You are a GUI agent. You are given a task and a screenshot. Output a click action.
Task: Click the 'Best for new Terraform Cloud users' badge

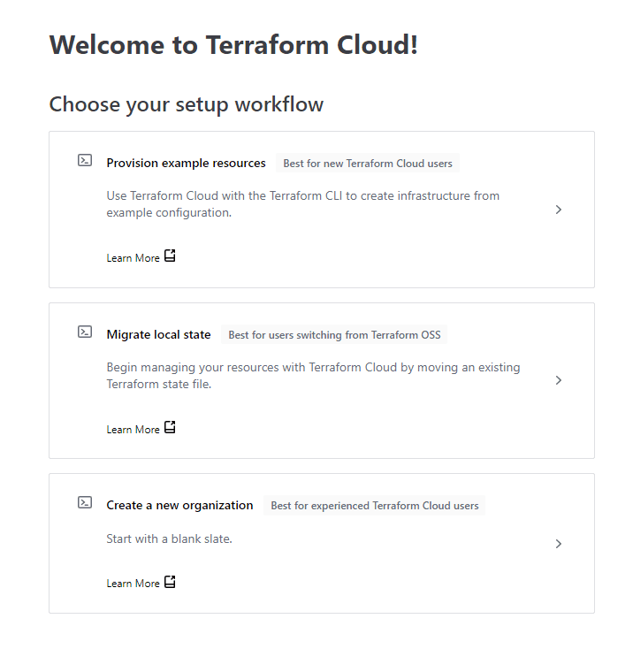pos(368,164)
